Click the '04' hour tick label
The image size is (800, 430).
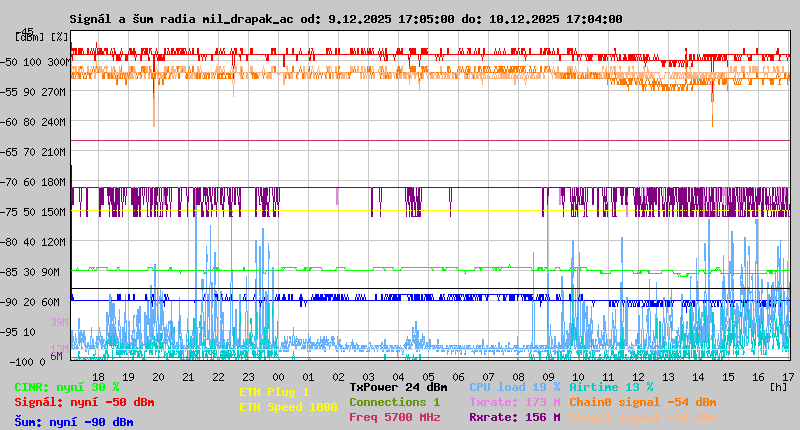(398, 377)
